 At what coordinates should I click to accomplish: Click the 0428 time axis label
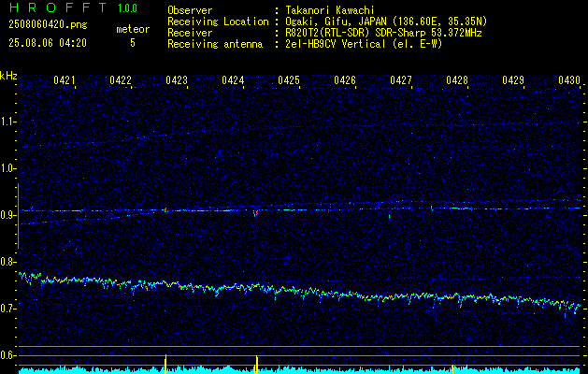(457, 80)
